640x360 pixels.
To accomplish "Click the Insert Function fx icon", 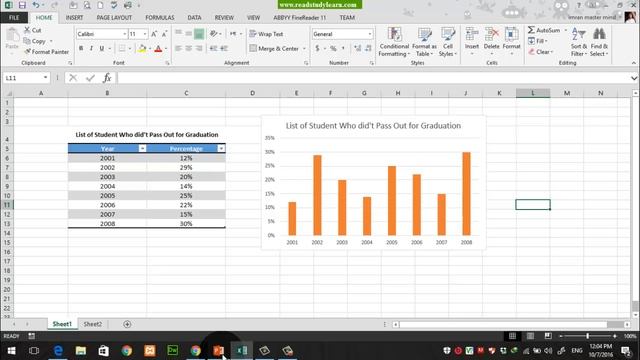I will (107, 78).
